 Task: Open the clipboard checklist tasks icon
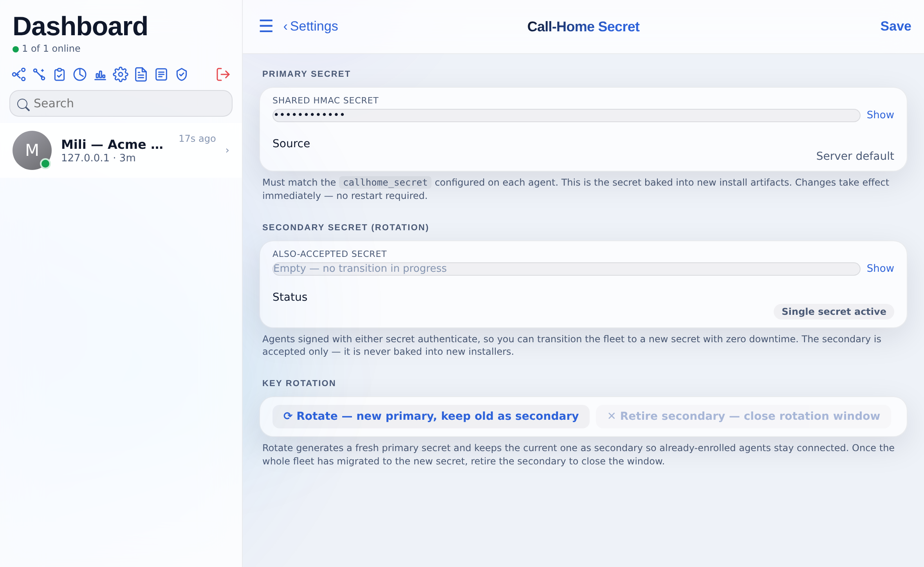pos(60,74)
